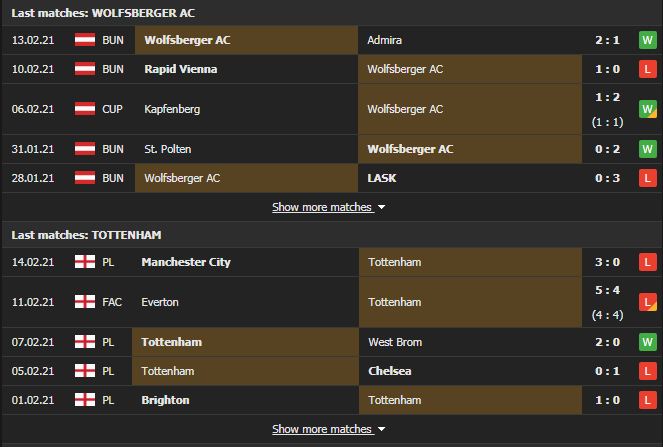Screen dimensions: 663x447
Task: Expand Show more matches under Tottenham
Action: (322, 429)
